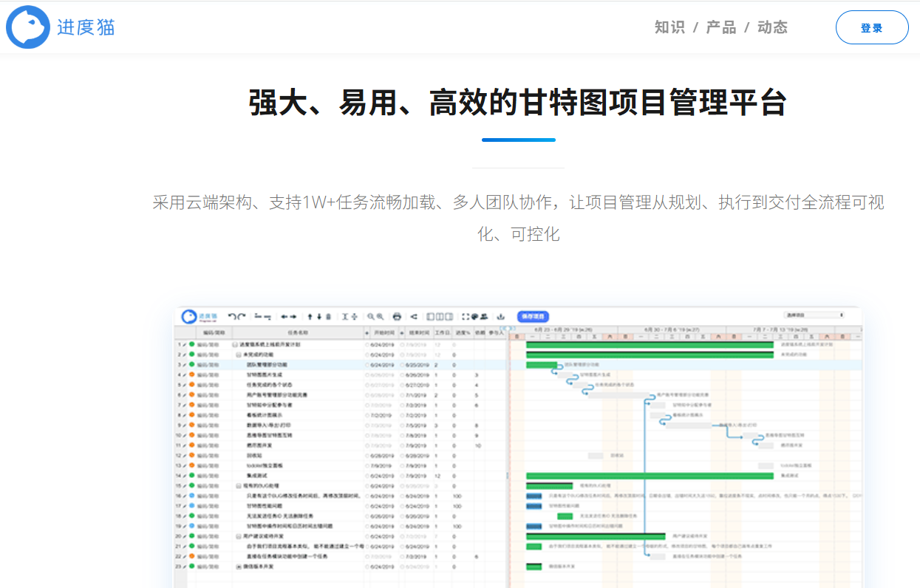Click the color palette toolbar icon

pyautogui.click(x=474, y=316)
